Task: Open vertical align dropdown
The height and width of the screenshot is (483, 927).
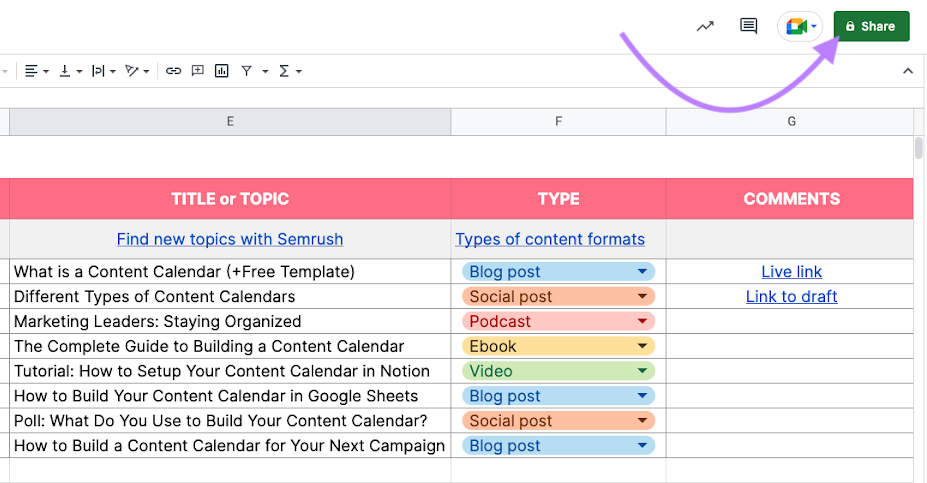Action: click(70, 71)
